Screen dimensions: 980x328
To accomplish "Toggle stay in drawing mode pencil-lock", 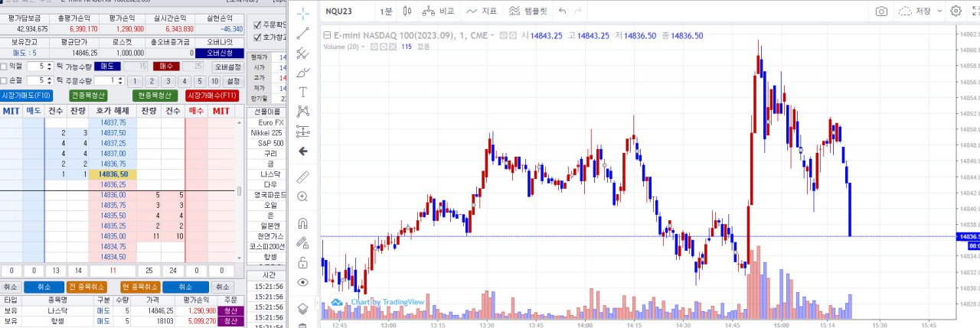I will [x=303, y=243].
